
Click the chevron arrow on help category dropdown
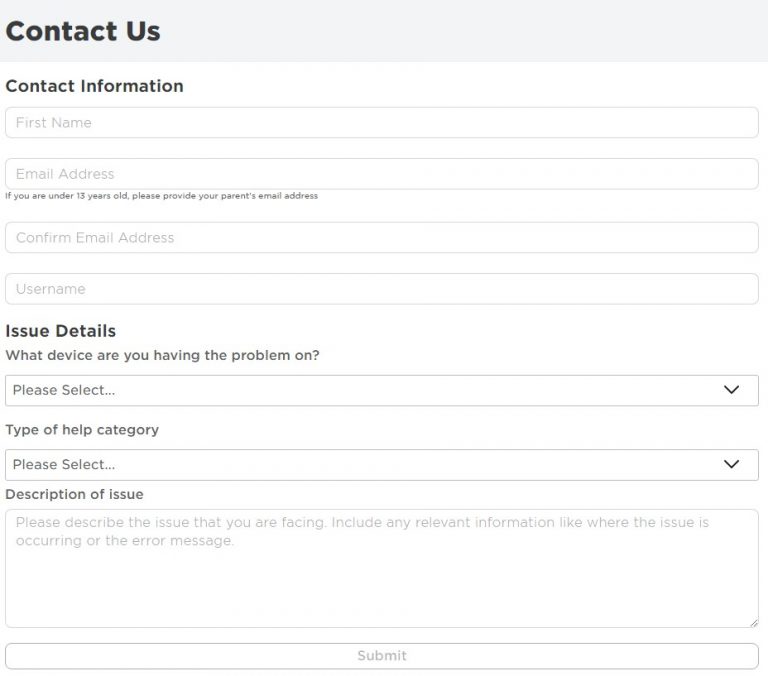coord(731,465)
